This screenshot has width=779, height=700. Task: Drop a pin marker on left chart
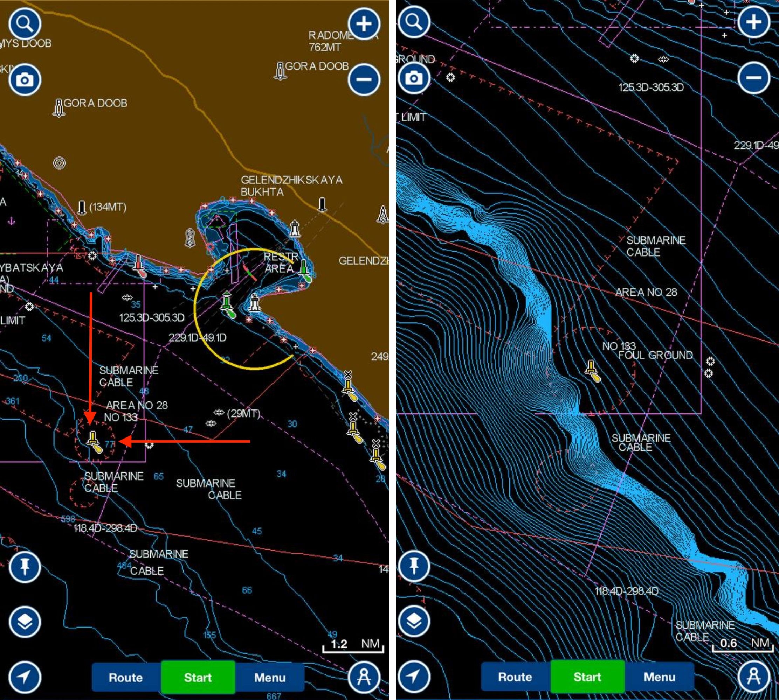25,567
